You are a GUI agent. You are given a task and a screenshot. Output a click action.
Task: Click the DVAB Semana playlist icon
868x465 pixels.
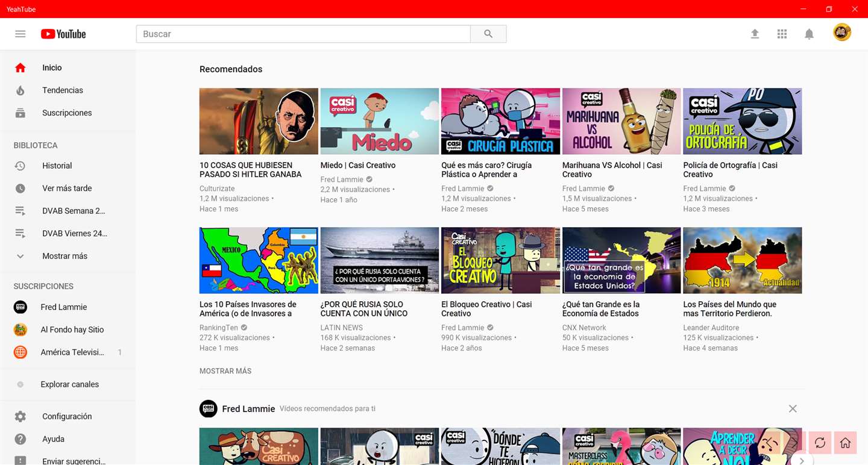pos(20,211)
